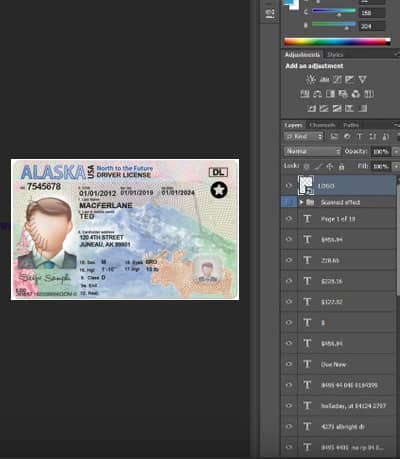Add a Photo Filter adjustment

[x=343, y=94]
